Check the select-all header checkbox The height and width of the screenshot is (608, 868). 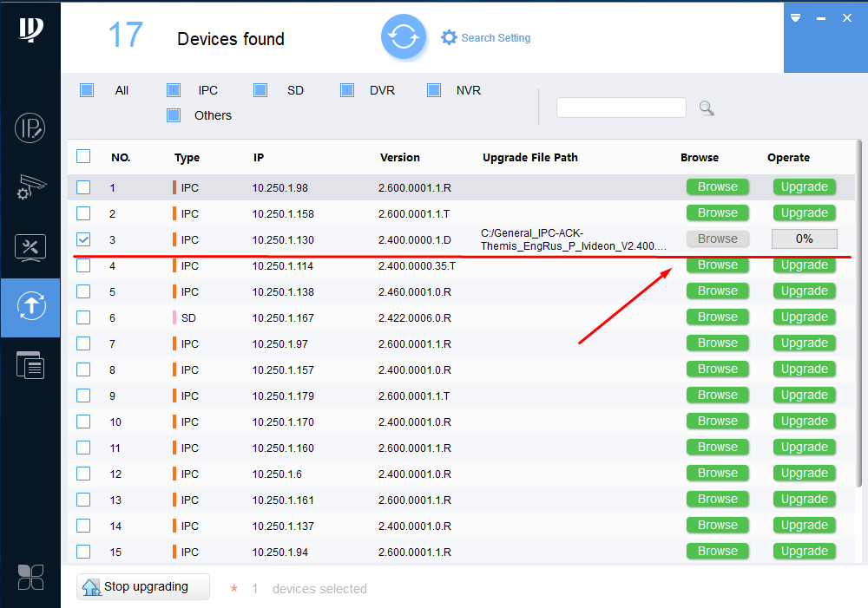(x=83, y=157)
